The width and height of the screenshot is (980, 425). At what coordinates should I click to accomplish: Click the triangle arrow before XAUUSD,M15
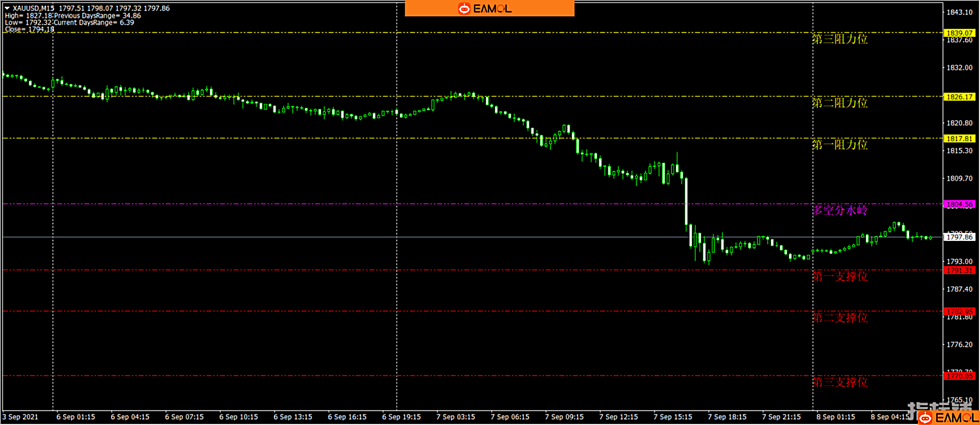[7, 8]
